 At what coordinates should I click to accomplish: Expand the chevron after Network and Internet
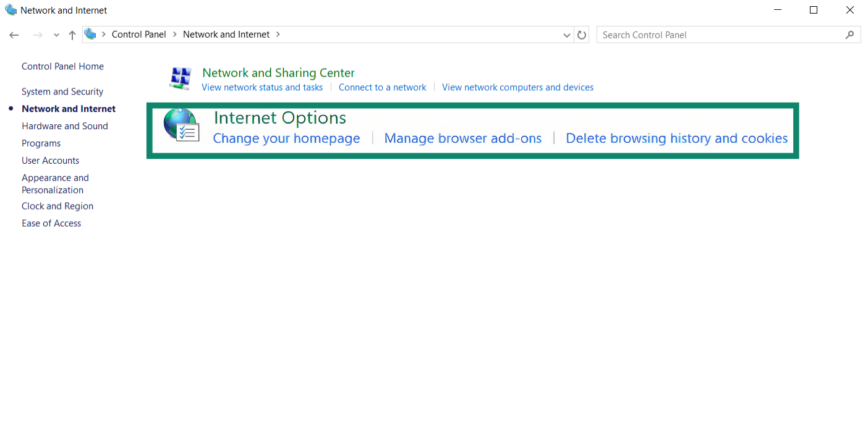pos(278,35)
